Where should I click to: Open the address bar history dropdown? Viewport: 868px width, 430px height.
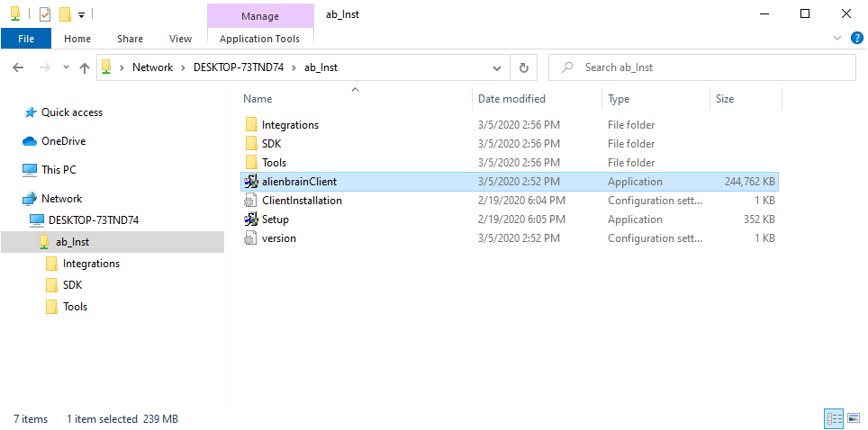click(x=497, y=67)
